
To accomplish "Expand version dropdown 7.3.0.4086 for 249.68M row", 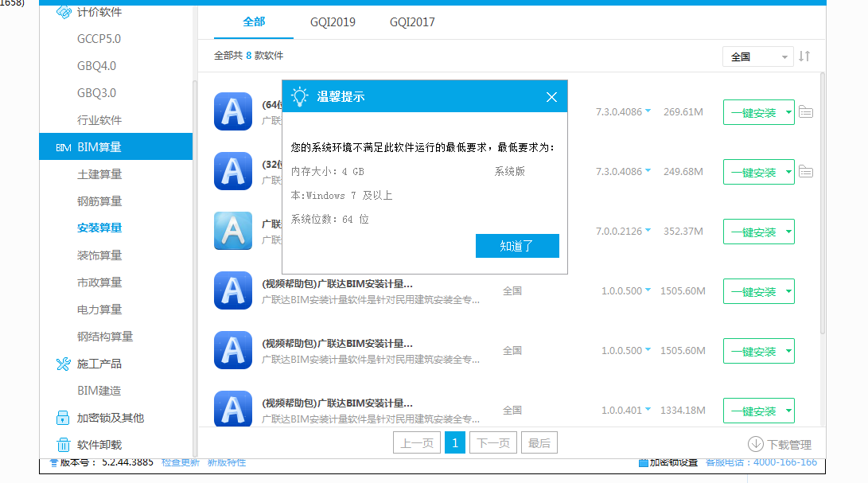I will 648,171.
